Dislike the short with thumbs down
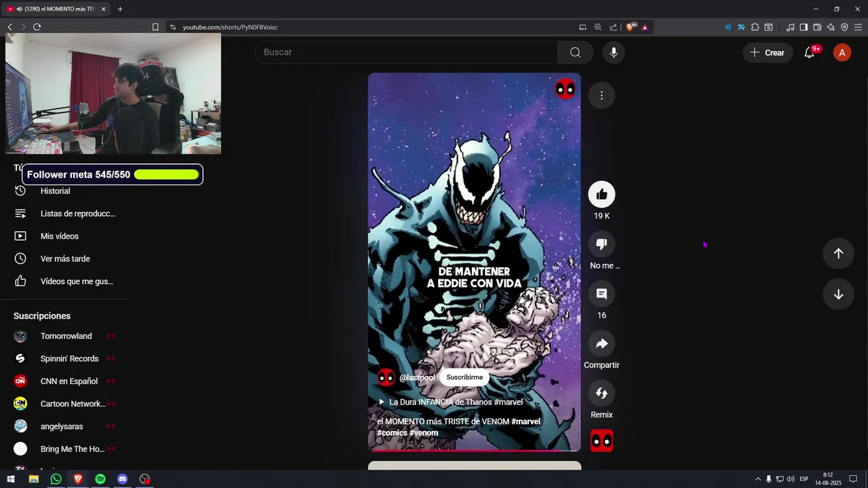This screenshot has width=868, height=488. coord(601,244)
